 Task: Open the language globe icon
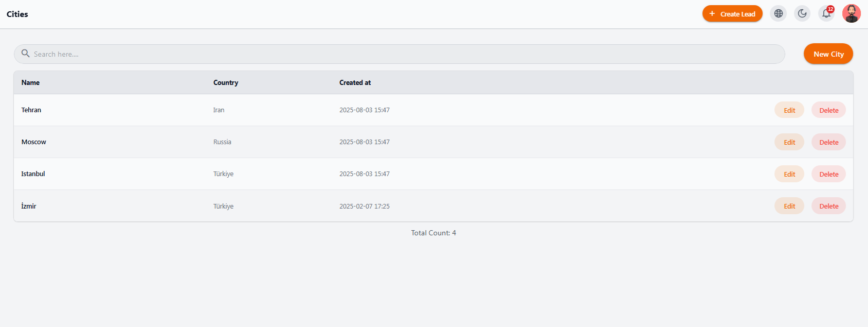click(x=779, y=14)
